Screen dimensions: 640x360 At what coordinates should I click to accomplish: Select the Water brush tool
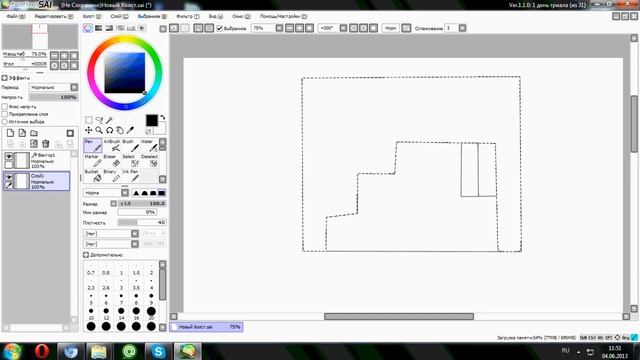149,145
